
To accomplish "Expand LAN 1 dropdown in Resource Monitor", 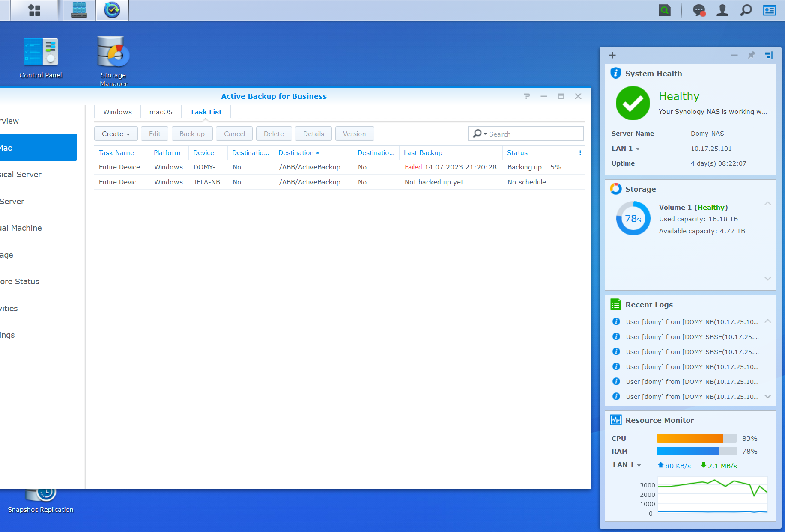I will click(x=627, y=465).
